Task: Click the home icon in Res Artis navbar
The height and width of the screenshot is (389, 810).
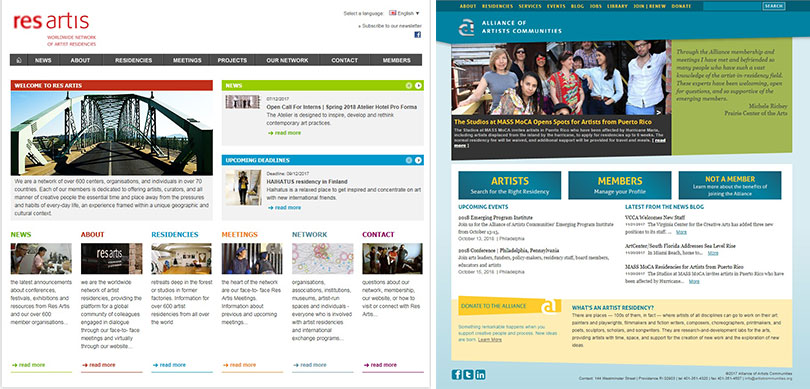Action: pyautogui.click(x=19, y=60)
